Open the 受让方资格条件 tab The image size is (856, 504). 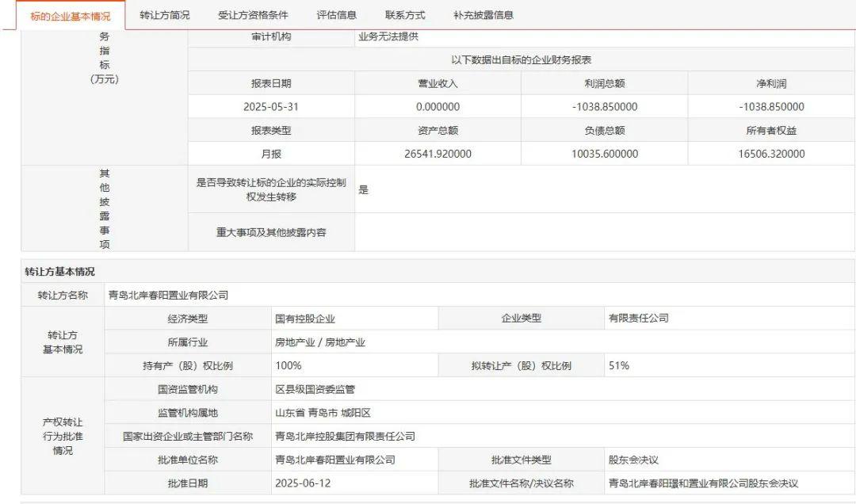[x=253, y=15]
